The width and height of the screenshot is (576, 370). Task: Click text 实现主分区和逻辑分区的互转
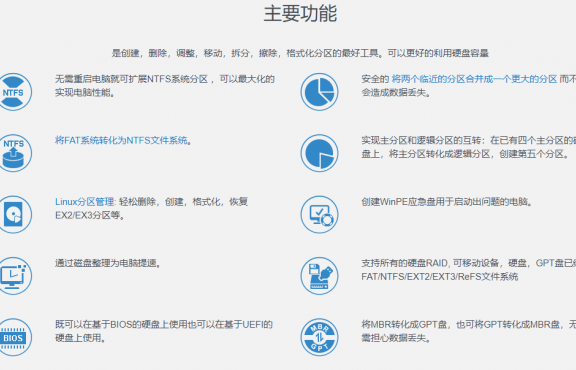coord(421,140)
